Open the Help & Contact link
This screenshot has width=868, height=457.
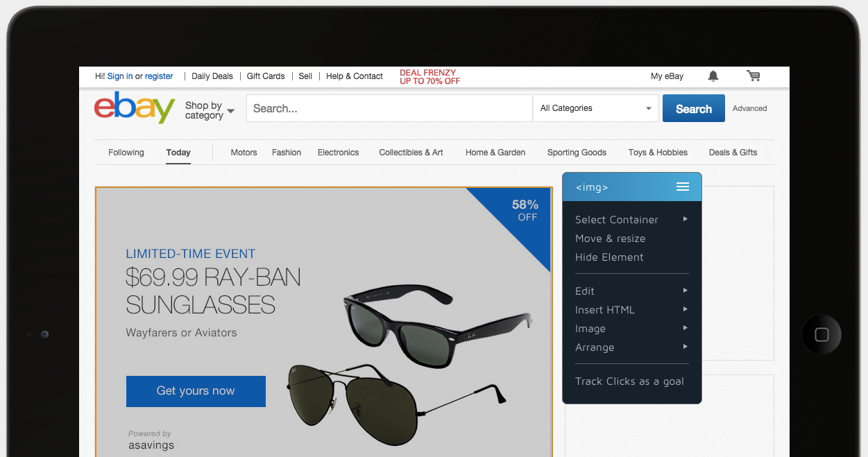[355, 76]
